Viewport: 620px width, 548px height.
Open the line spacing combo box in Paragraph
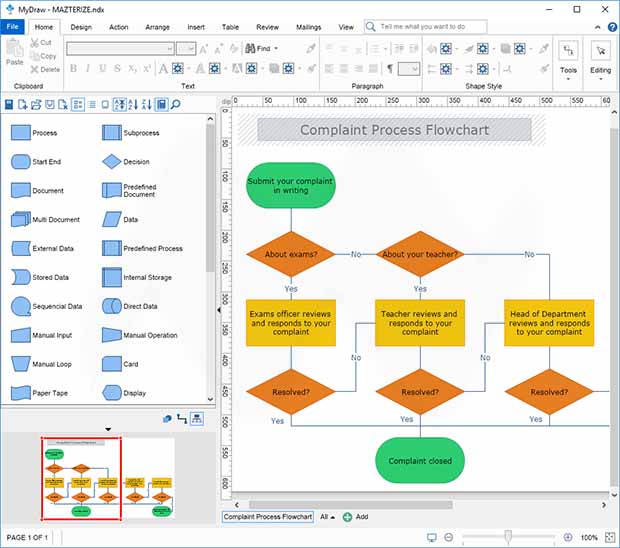click(408, 69)
